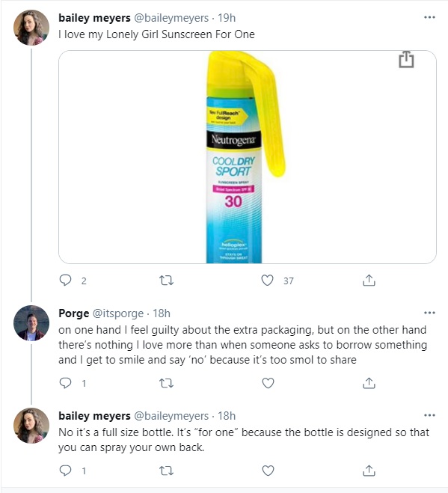Share Porge's reply tweet
Viewport: 448px width, 493px height.
(369, 383)
